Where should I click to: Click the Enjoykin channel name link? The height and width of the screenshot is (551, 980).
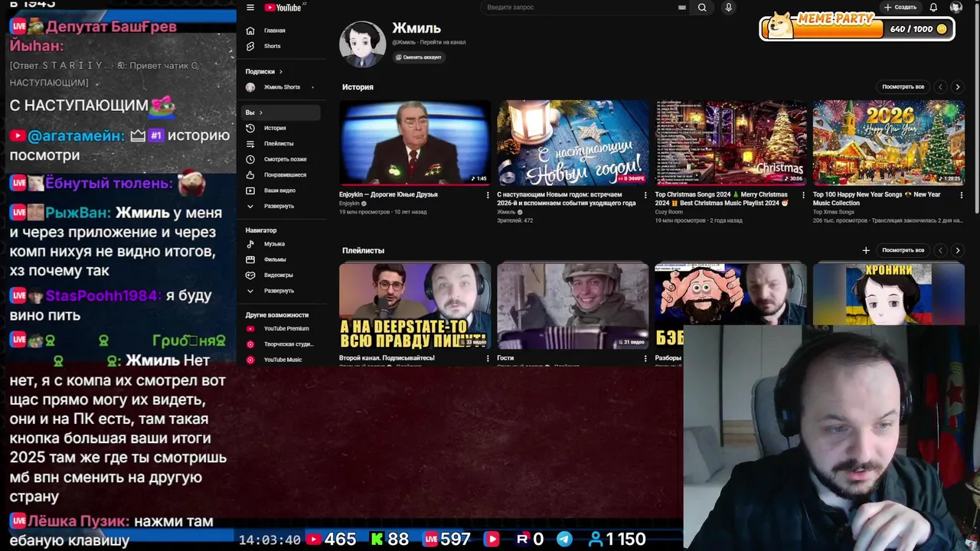pos(349,204)
